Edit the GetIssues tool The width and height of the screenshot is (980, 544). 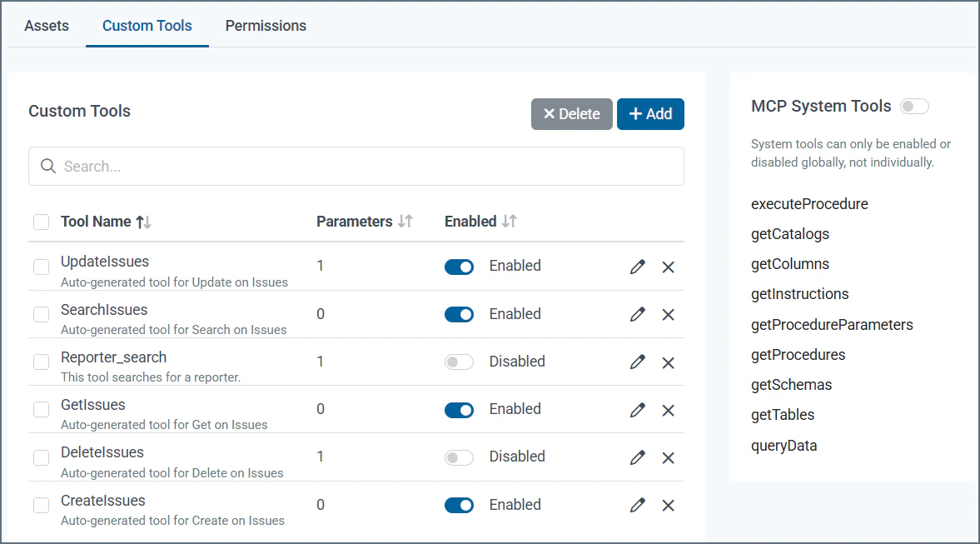(x=638, y=410)
